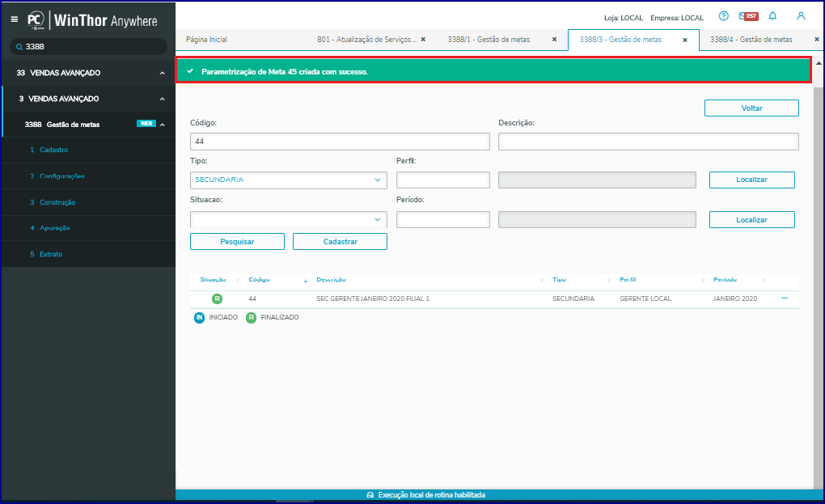The height and width of the screenshot is (504, 825).
Task: Open Apuração in the sidebar
Action: 55,228
